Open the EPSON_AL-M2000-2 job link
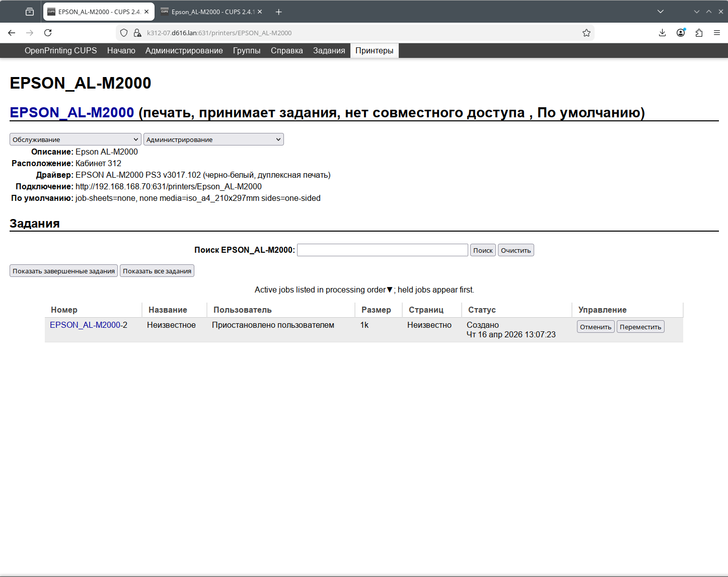 tap(88, 325)
